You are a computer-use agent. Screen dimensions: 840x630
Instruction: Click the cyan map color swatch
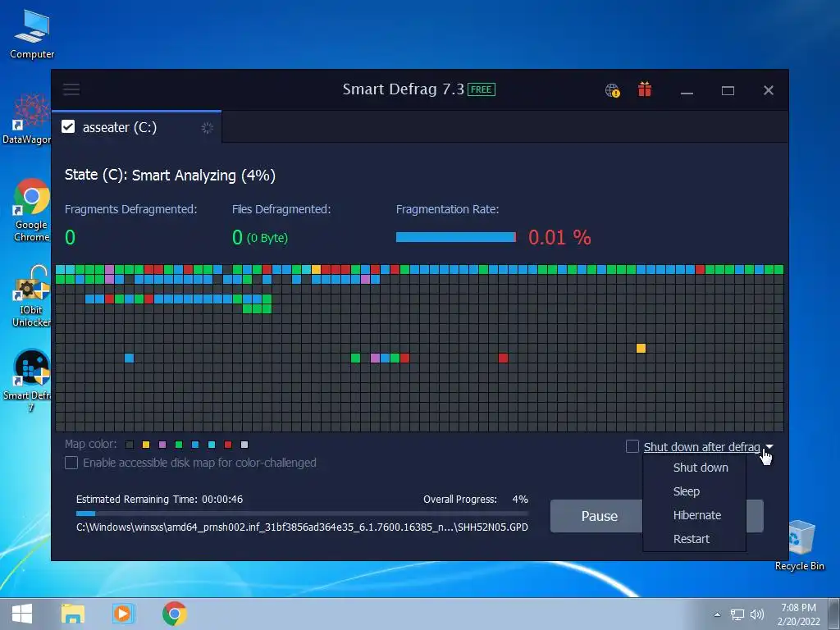coord(212,444)
